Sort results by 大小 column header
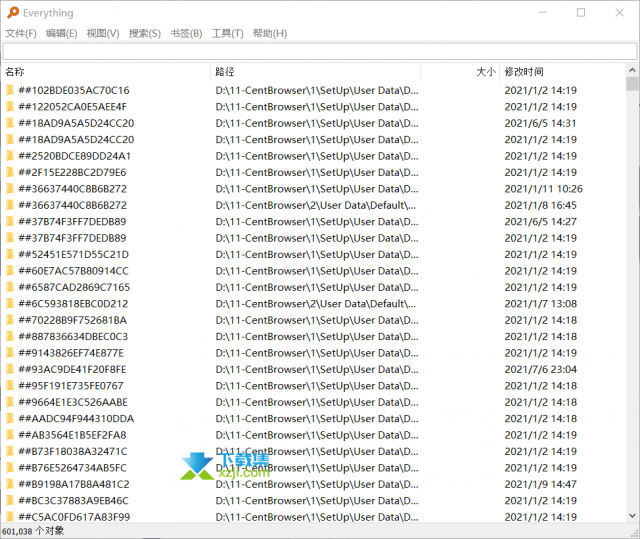Image resolution: width=640 pixels, height=539 pixels. click(460, 72)
